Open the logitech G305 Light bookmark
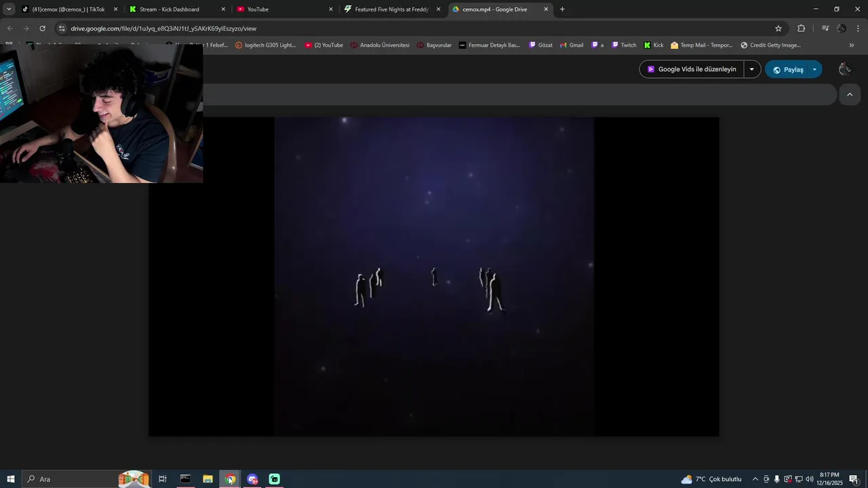The height and width of the screenshot is (488, 868). click(266, 45)
